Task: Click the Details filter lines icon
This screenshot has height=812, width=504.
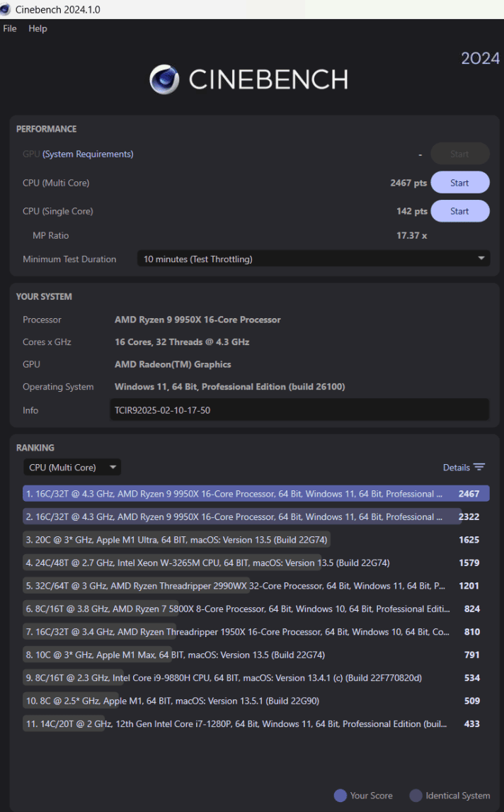Action: click(x=479, y=467)
